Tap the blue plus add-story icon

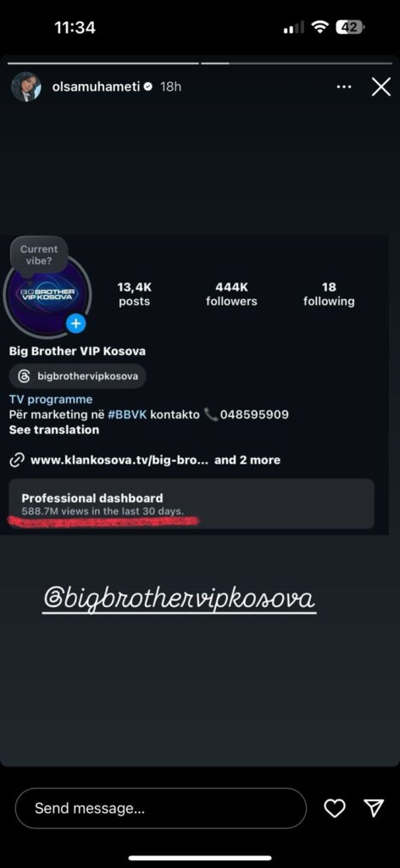pyautogui.click(x=75, y=324)
